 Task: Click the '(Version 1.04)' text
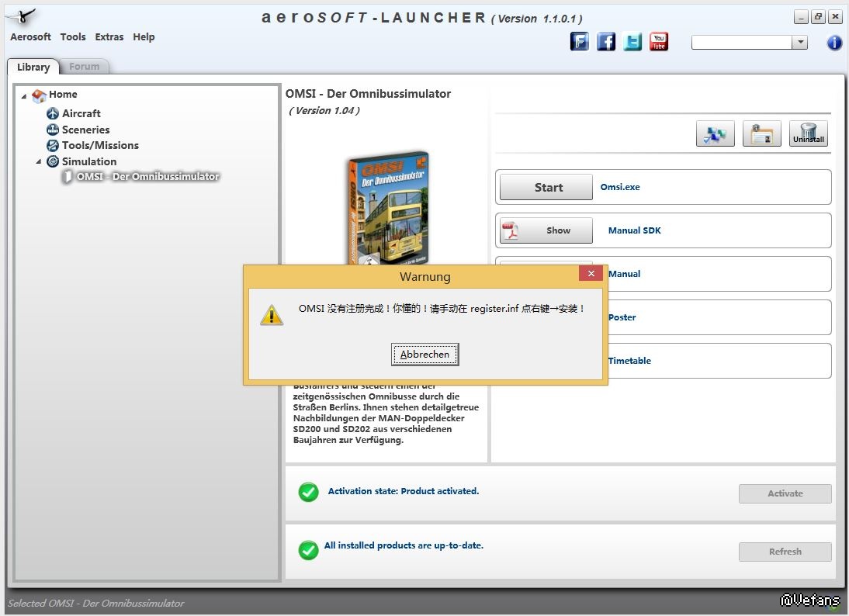point(324,110)
